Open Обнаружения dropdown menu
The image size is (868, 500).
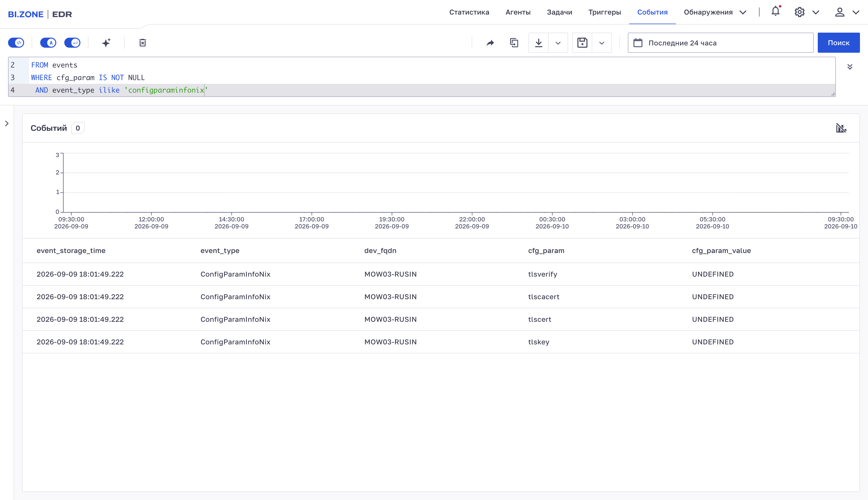click(715, 12)
